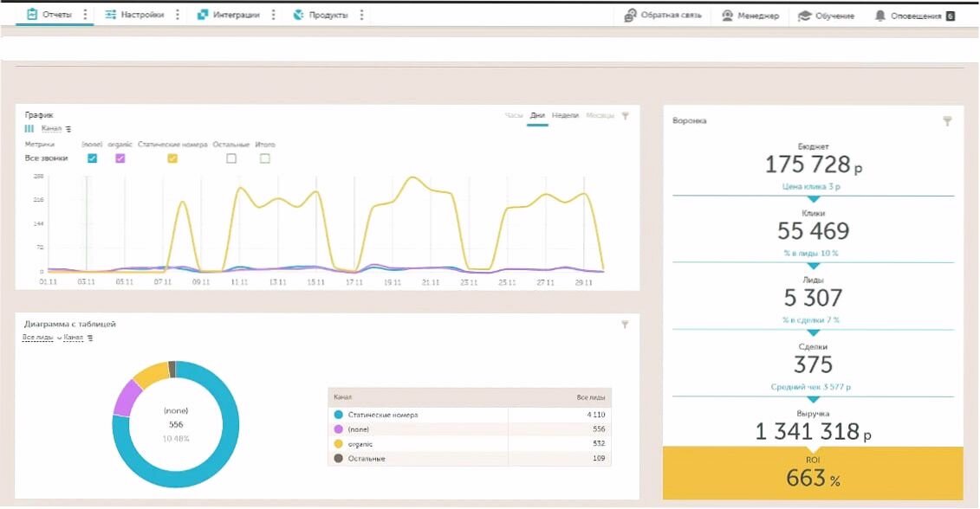Click the blue dot beside Статические номера
Image resolution: width=980 pixels, height=509 pixels.
pyautogui.click(x=339, y=415)
